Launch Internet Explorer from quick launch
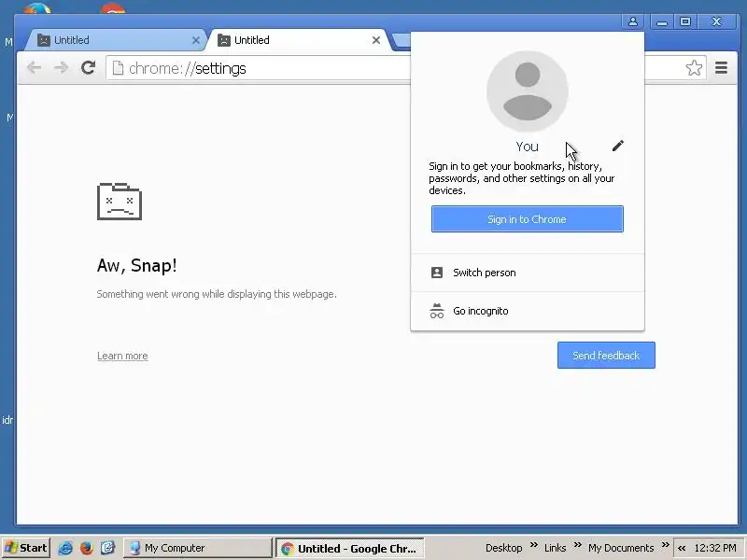The width and height of the screenshot is (747, 560). pyautogui.click(x=65, y=548)
